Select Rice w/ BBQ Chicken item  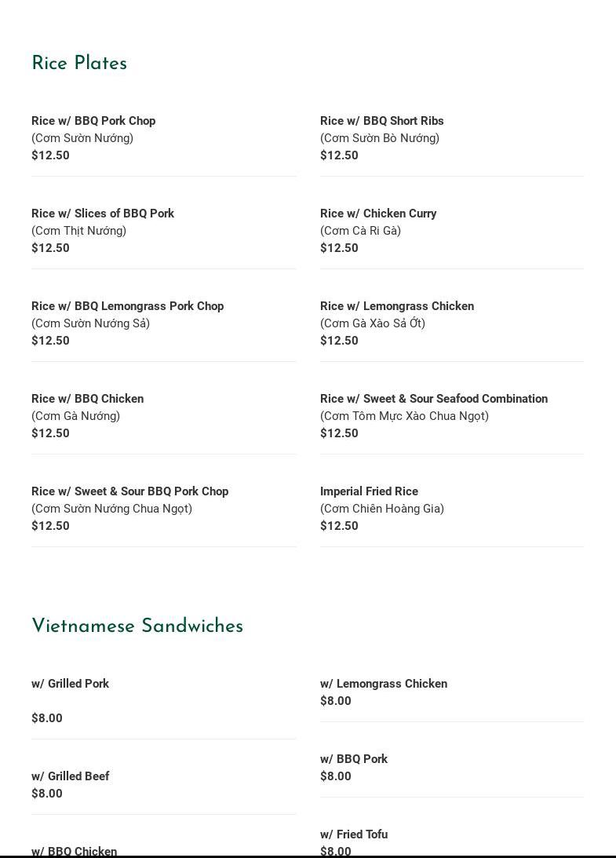pyautogui.click(x=87, y=399)
